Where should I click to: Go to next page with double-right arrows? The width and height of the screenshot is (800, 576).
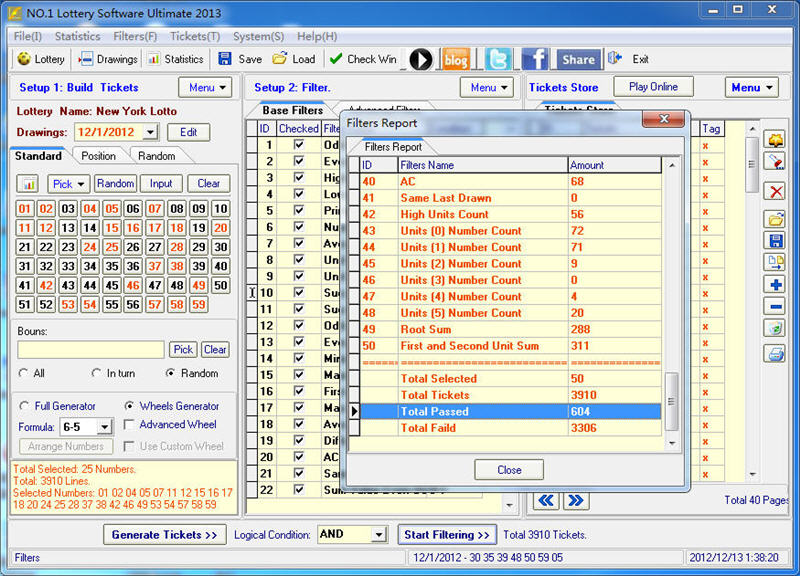pyautogui.click(x=576, y=500)
